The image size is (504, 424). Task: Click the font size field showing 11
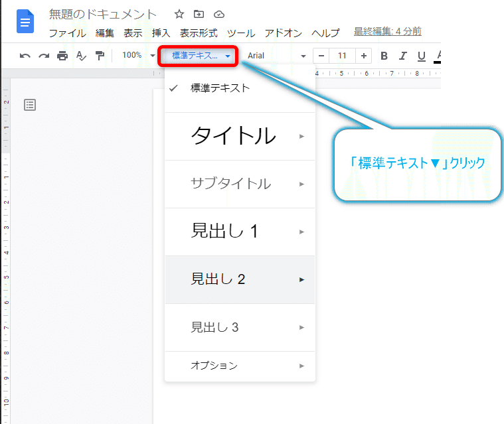342,56
